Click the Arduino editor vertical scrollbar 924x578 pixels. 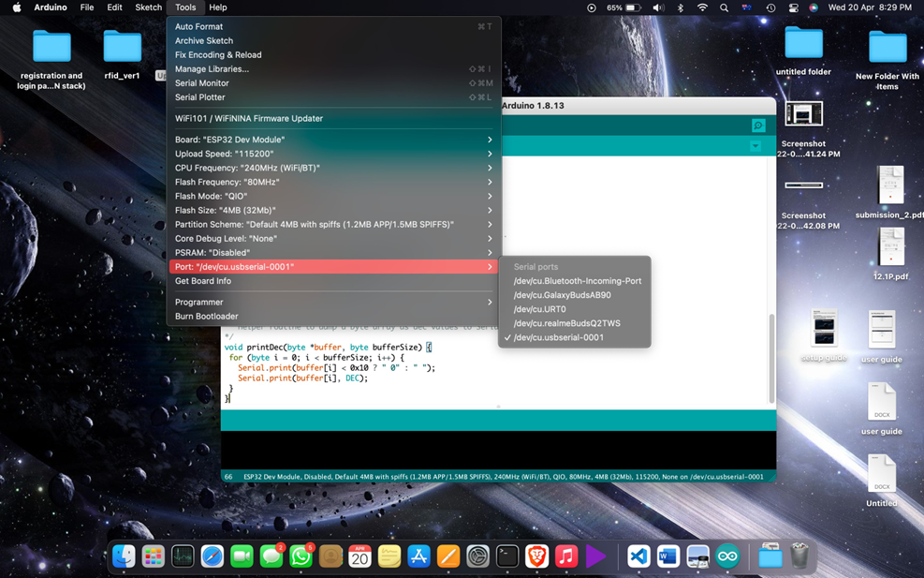(x=771, y=358)
